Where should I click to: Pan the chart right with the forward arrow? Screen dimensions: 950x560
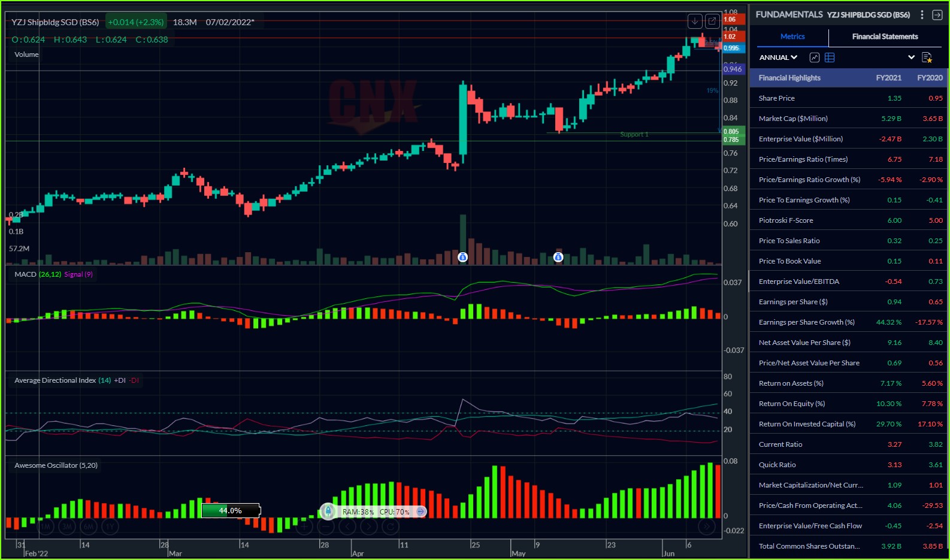tap(369, 526)
